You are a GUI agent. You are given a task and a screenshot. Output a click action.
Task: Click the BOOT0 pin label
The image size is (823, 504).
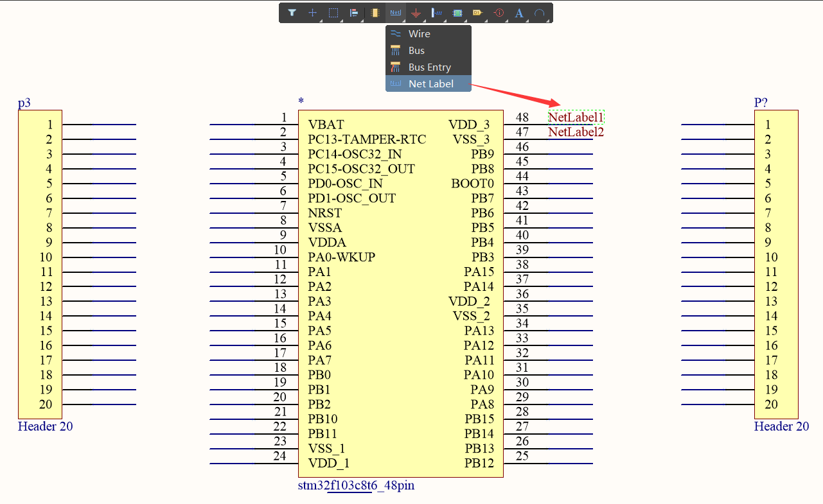[473, 184]
